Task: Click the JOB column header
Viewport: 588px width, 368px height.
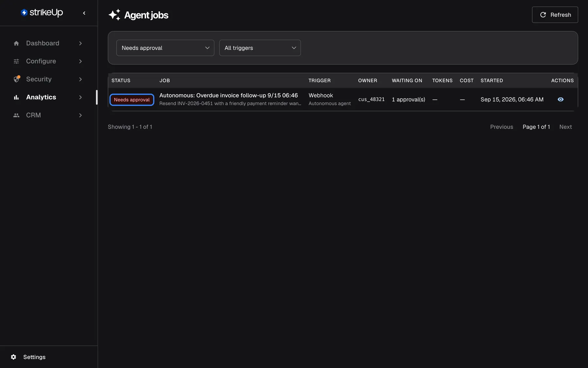Action: coord(165,80)
